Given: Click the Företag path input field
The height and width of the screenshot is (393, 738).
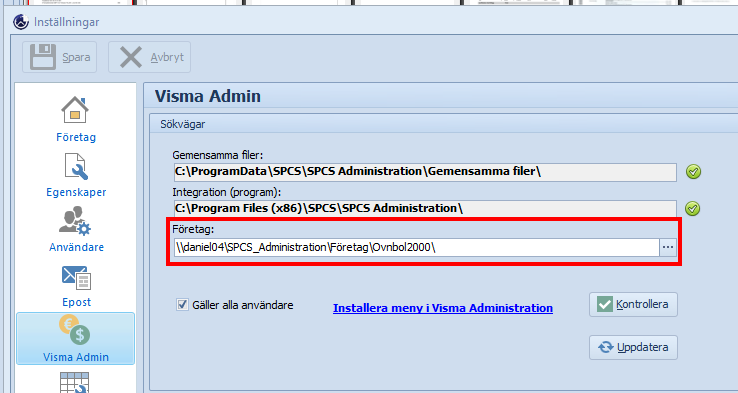Looking at the screenshot, I should point(417,248).
